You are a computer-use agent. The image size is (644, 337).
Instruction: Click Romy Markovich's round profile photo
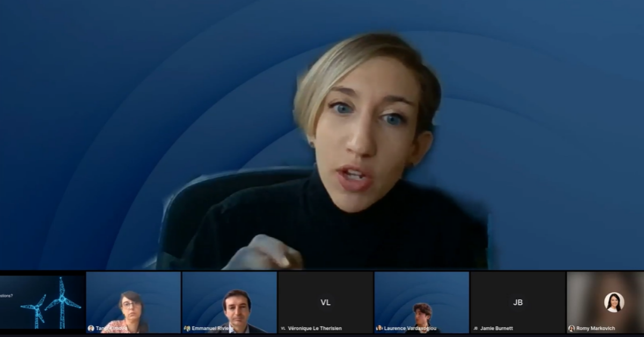(614, 302)
